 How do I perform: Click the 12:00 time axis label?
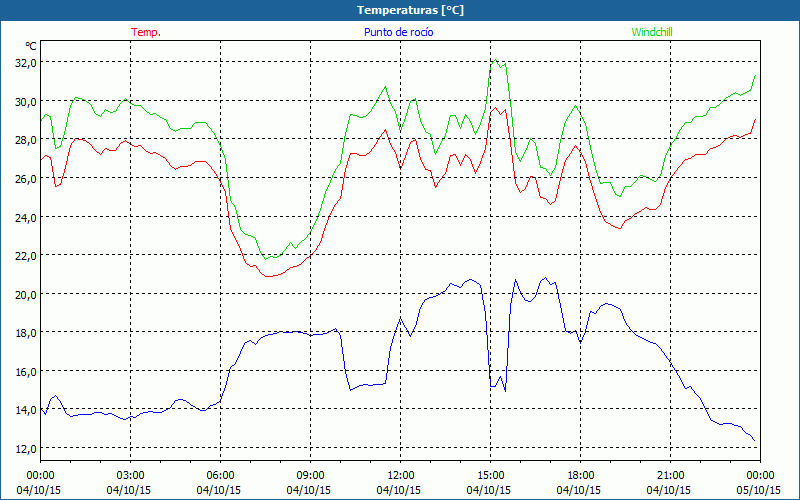tap(401, 476)
